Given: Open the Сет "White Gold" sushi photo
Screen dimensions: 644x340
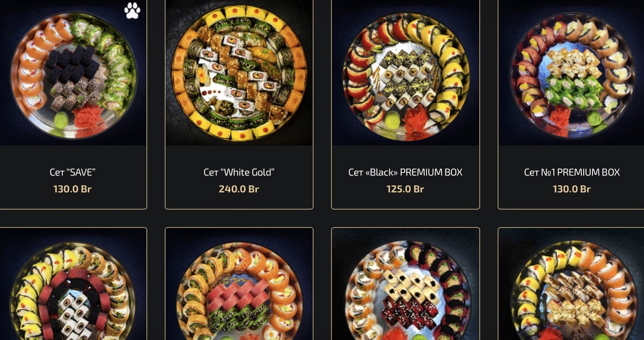Looking at the screenshot, I should [x=239, y=73].
